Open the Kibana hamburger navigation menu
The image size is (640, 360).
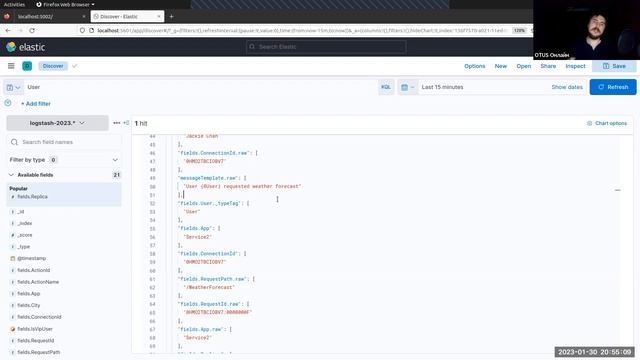pos(11,66)
